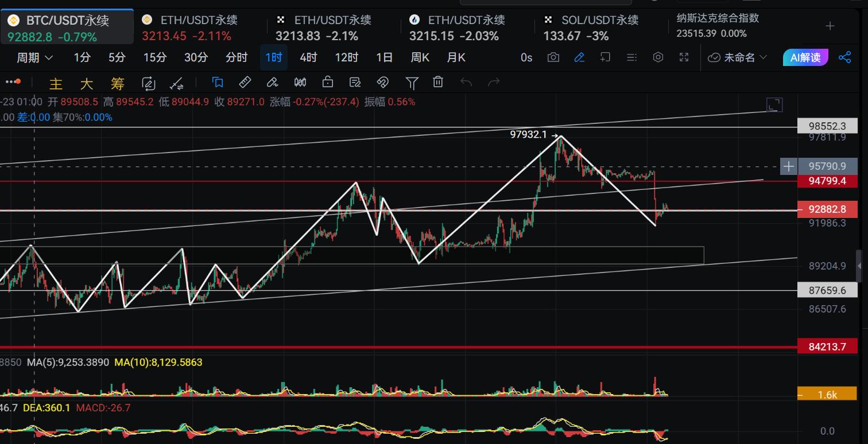
Task: Click the 主 indicator icon
Action: tap(56, 84)
